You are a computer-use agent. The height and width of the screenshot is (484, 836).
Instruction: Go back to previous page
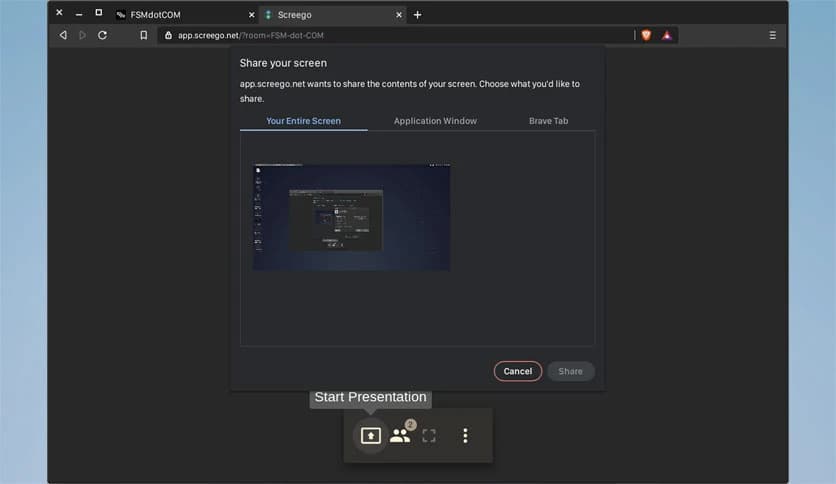63,35
